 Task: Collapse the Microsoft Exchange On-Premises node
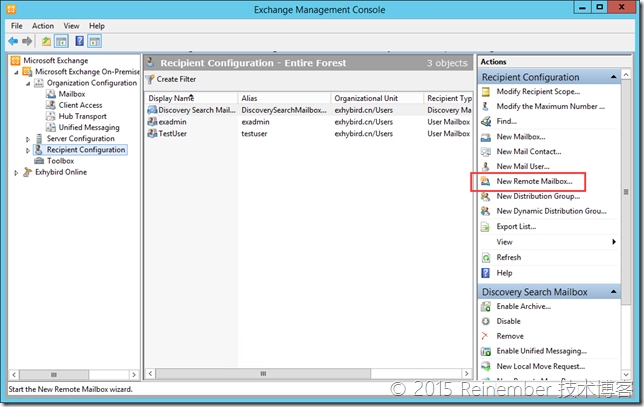(16, 72)
